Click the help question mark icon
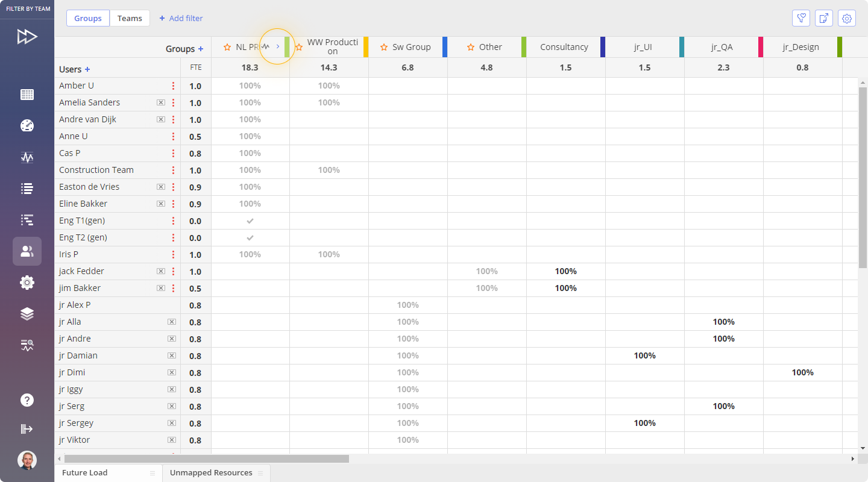The image size is (868, 482). click(27, 400)
